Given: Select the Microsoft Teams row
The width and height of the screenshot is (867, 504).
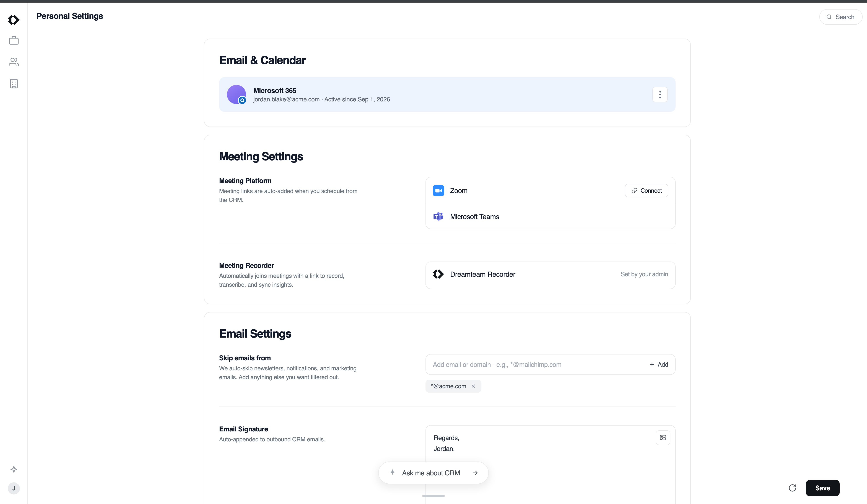Looking at the screenshot, I should coord(550,216).
